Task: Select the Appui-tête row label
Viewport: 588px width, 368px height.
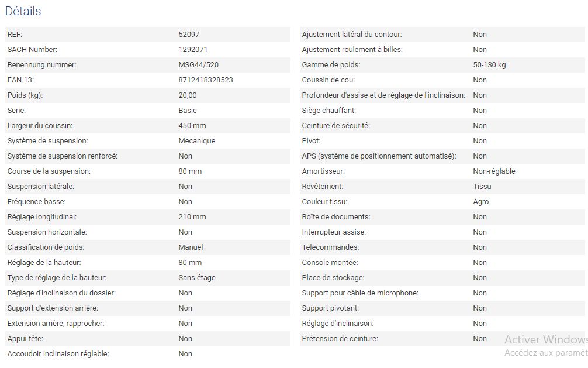Action: click(25, 339)
